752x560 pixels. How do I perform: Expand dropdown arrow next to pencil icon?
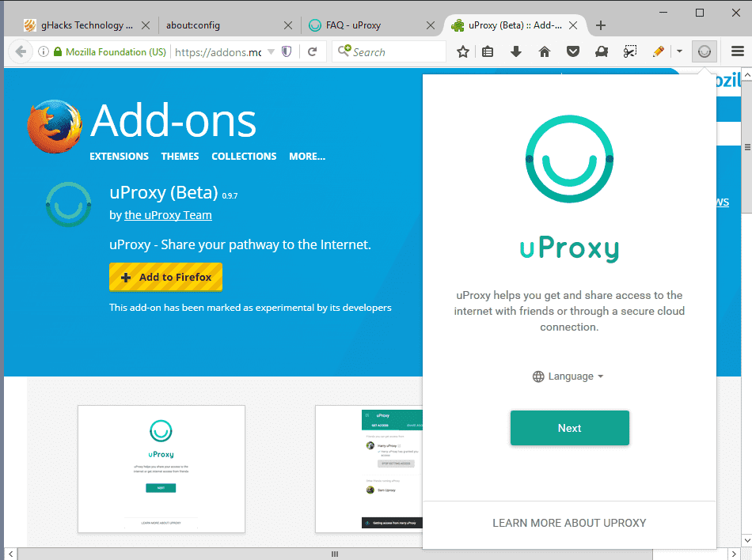click(679, 51)
